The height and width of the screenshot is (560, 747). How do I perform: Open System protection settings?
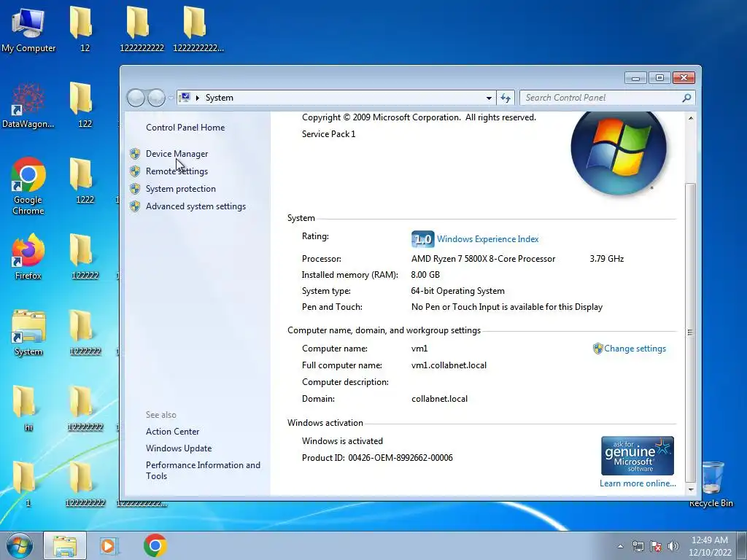tap(181, 189)
